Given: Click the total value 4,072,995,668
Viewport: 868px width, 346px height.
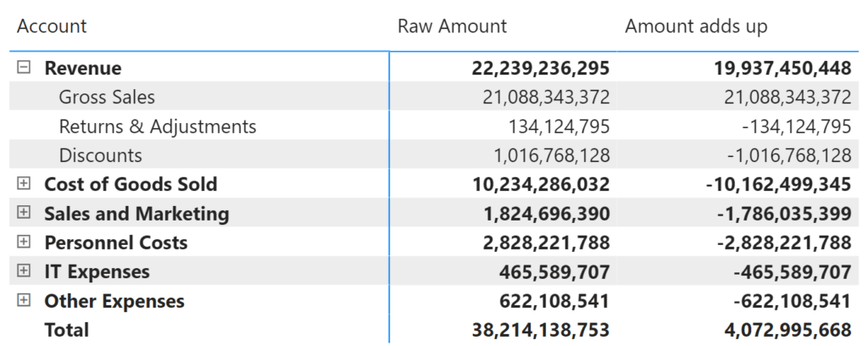Looking at the screenshot, I should click(787, 330).
